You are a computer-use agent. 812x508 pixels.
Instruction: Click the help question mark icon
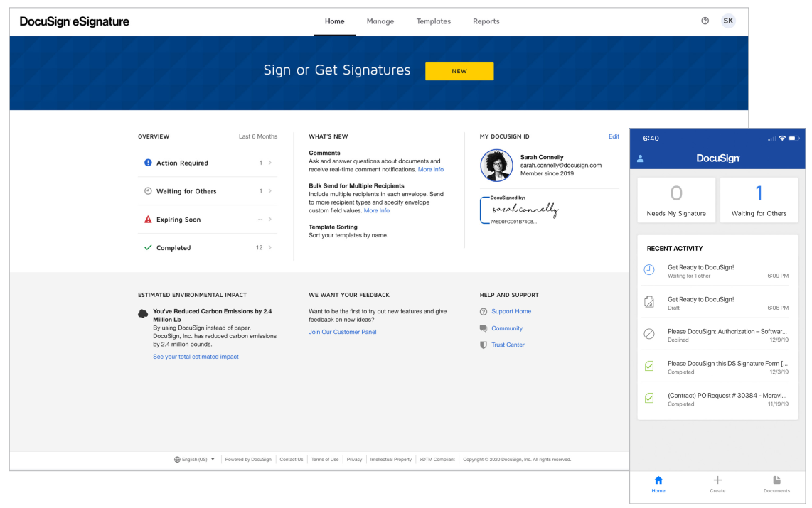(x=705, y=21)
